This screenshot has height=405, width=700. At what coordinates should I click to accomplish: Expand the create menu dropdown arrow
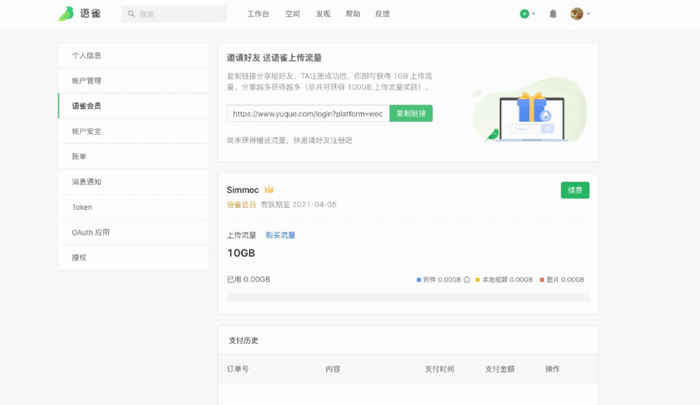point(533,14)
